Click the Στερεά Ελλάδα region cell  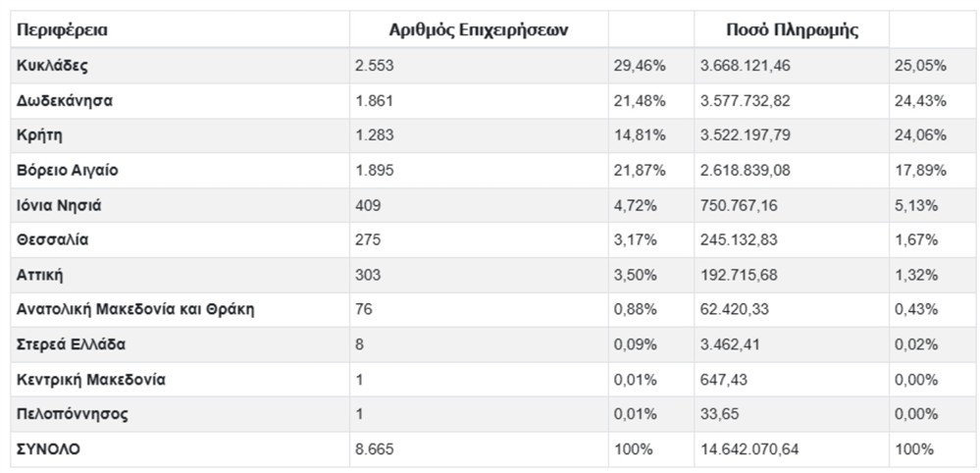point(71,344)
